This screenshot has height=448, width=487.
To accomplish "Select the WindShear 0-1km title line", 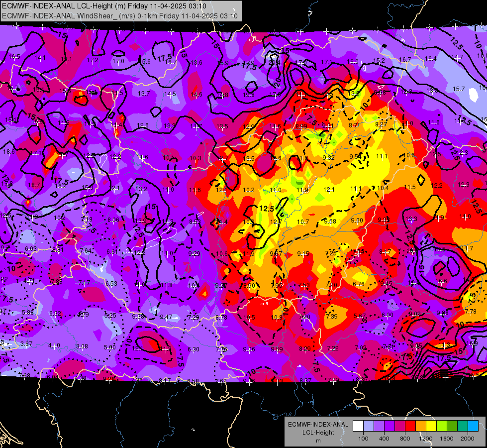I will click(x=119, y=16).
